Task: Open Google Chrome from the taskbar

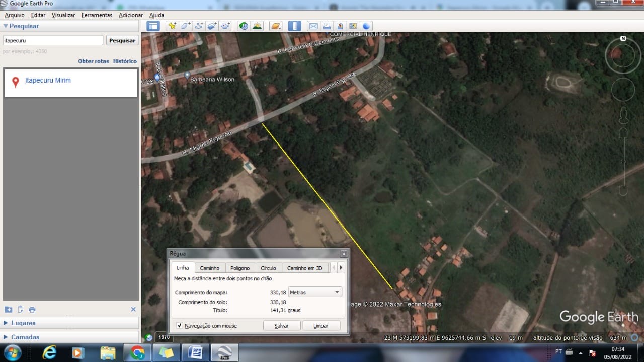Action: pos(137,352)
